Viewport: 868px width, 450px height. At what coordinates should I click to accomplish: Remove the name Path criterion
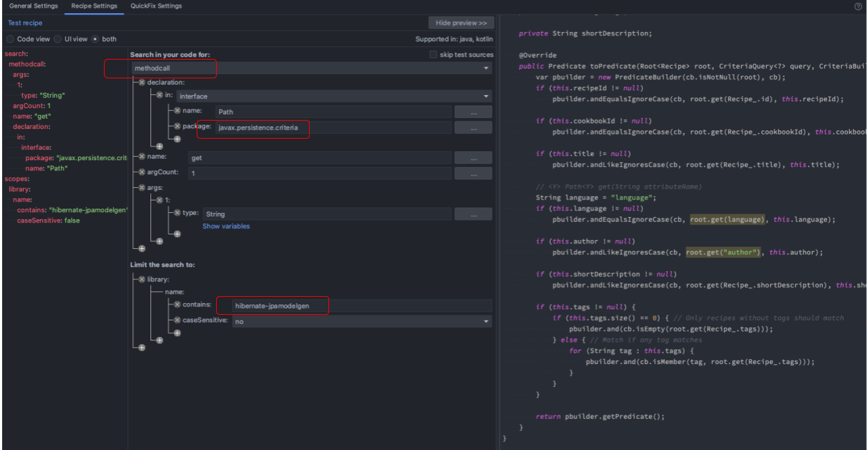(x=177, y=111)
